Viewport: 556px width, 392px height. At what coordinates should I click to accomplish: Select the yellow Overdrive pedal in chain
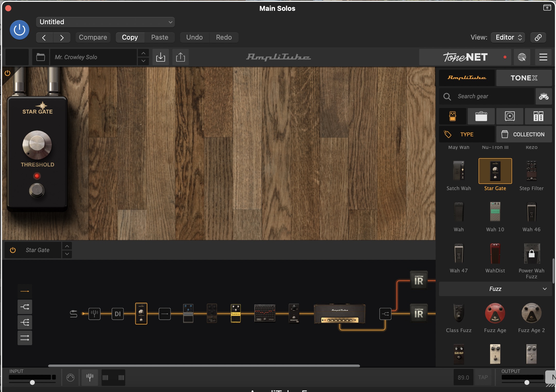(x=236, y=313)
